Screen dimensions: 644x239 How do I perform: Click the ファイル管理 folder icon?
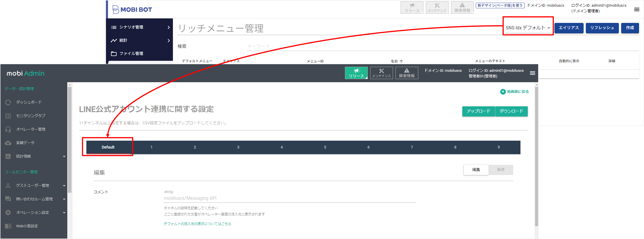click(114, 54)
